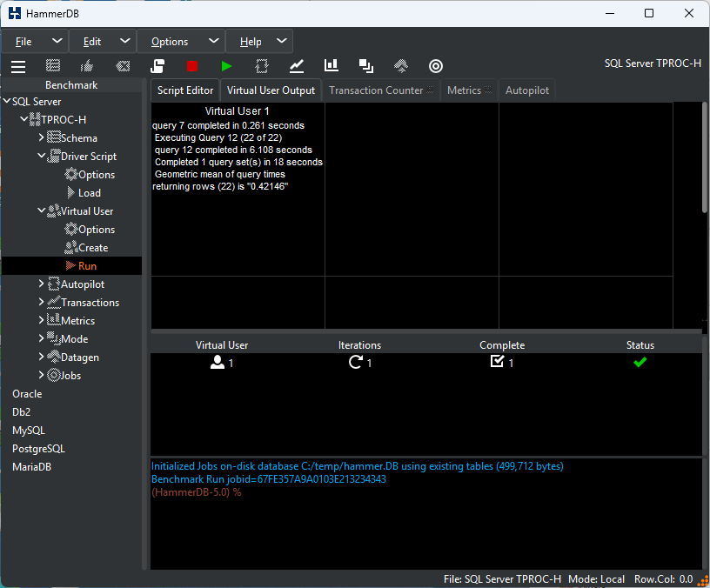The image size is (710, 588).
Task: Expand the Autopilot tree node
Action: (x=41, y=284)
